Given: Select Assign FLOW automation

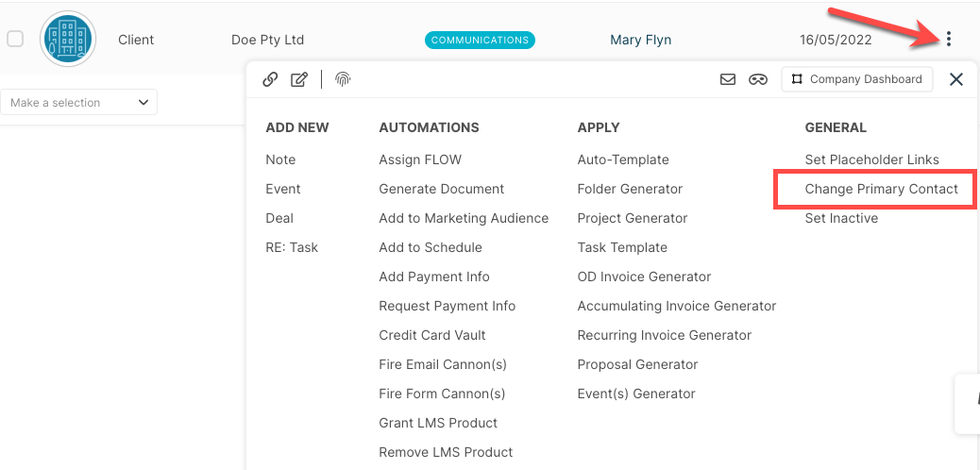Looking at the screenshot, I should (420, 159).
